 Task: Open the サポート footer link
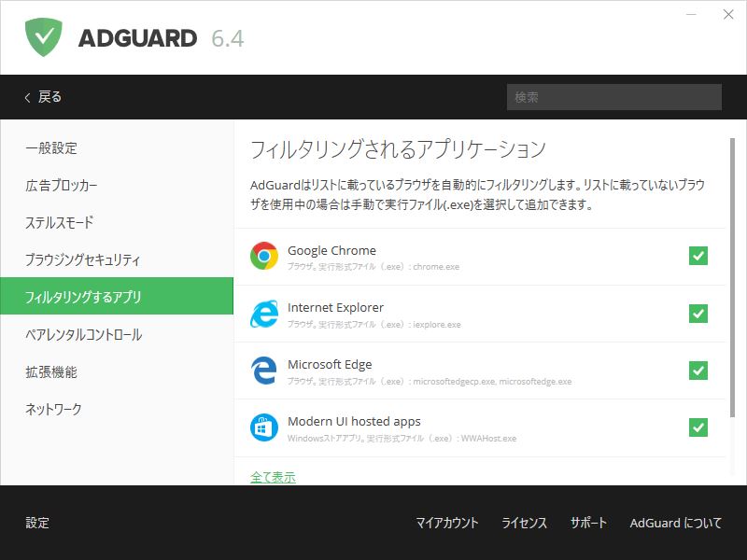tap(588, 523)
